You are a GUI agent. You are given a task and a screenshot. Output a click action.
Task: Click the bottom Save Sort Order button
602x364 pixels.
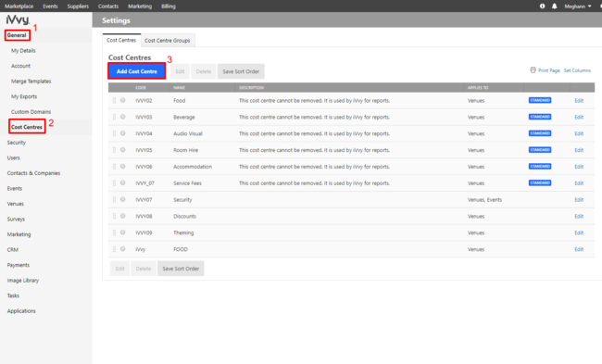(181, 269)
